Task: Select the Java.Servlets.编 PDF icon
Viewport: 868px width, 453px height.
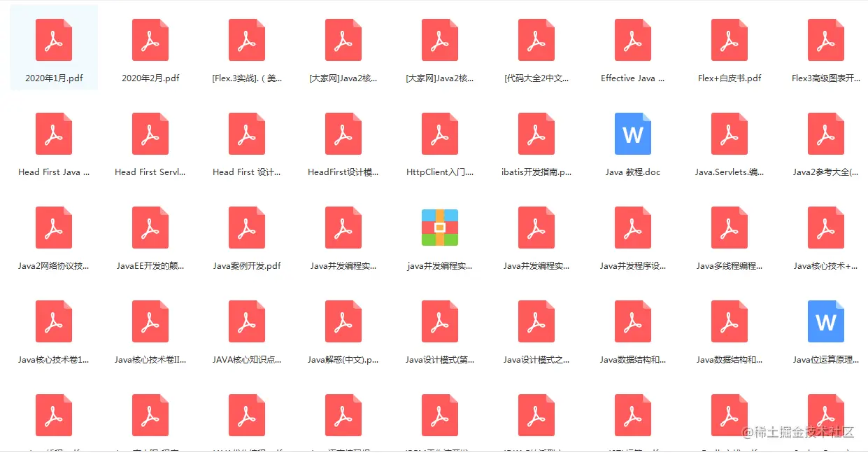Action: (x=730, y=134)
